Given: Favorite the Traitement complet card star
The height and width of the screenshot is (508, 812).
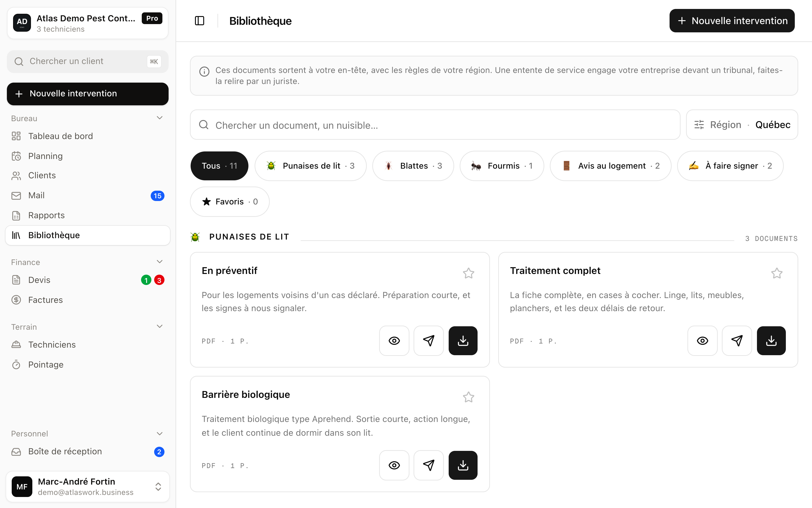Looking at the screenshot, I should click(777, 273).
